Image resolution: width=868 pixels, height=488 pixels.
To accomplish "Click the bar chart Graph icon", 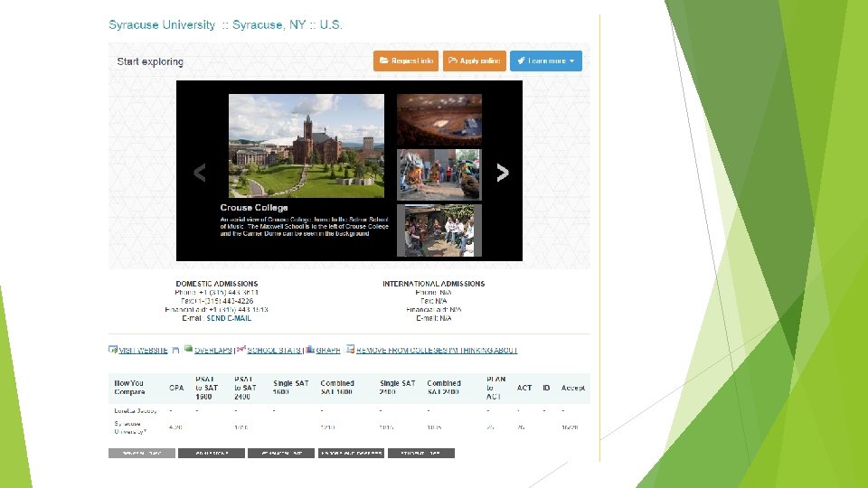I will [x=310, y=349].
